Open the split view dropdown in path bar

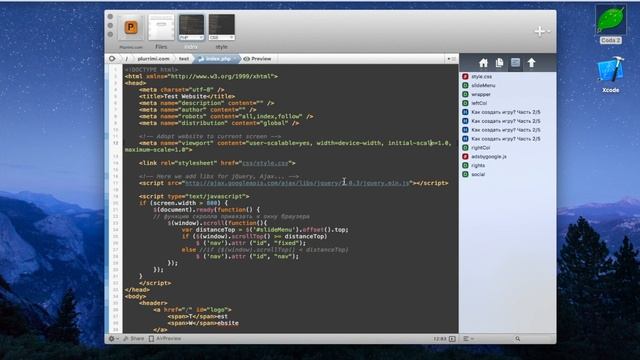point(451,59)
